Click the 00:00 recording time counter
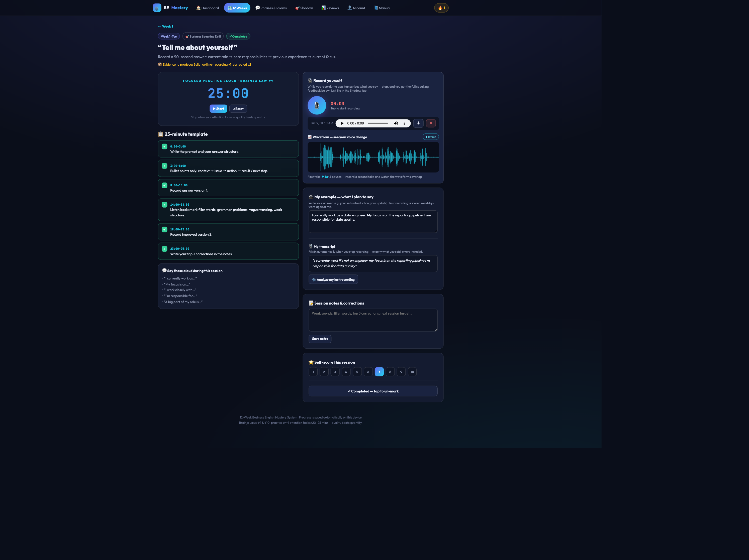Image resolution: width=749 pixels, height=560 pixels. pyautogui.click(x=337, y=103)
